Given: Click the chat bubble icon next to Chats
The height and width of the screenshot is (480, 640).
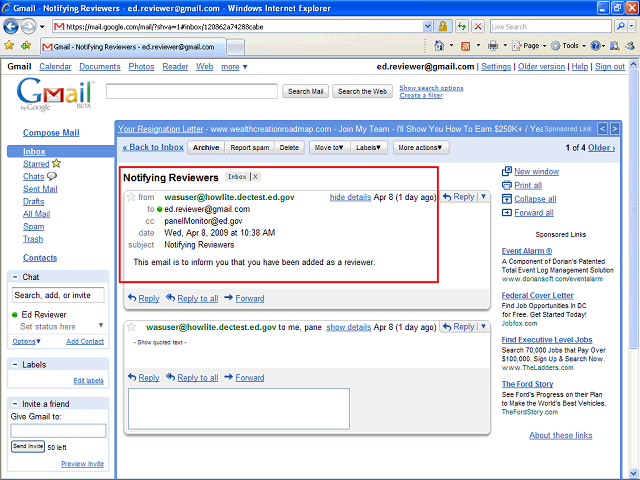Looking at the screenshot, I should [x=52, y=176].
